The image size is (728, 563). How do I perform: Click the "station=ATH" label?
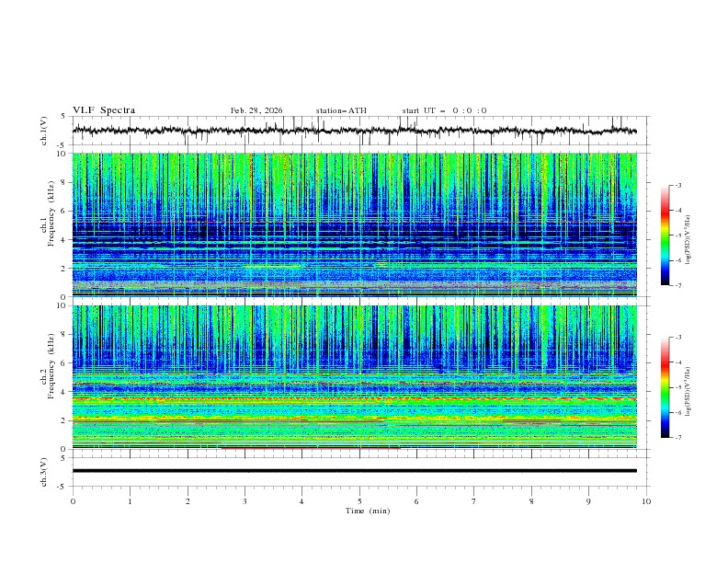341,110
